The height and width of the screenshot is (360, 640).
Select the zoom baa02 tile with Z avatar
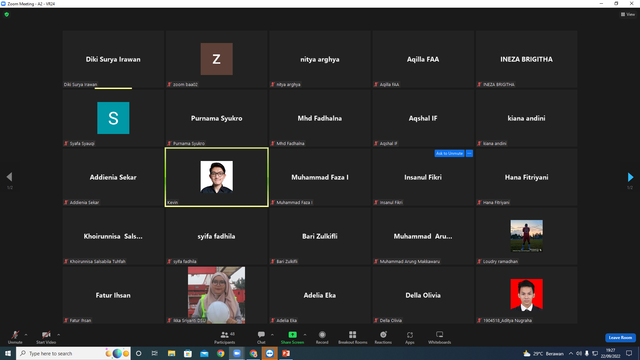pyautogui.click(x=217, y=59)
